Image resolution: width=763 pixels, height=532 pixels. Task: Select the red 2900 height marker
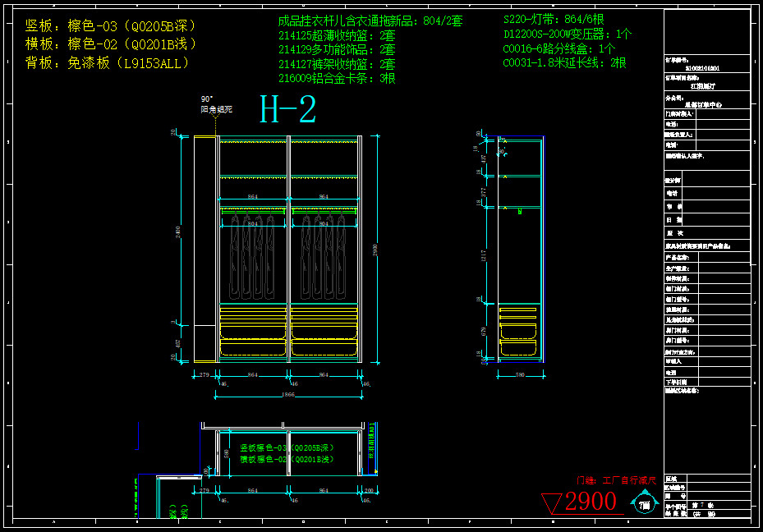click(590, 502)
